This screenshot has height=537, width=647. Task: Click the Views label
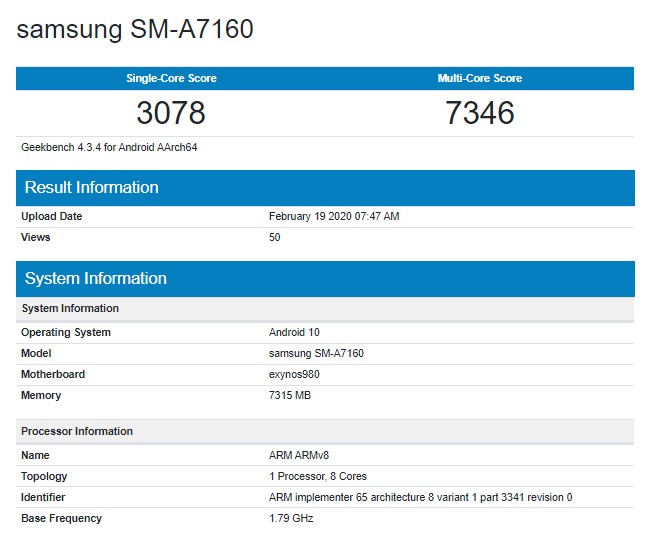[x=35, y=237]
